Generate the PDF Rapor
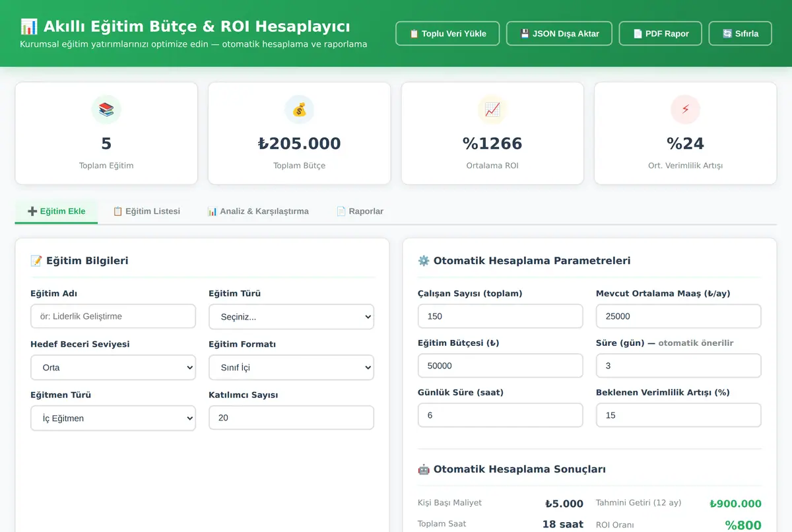This screenshot has width=792, height=532. point(661,34)
